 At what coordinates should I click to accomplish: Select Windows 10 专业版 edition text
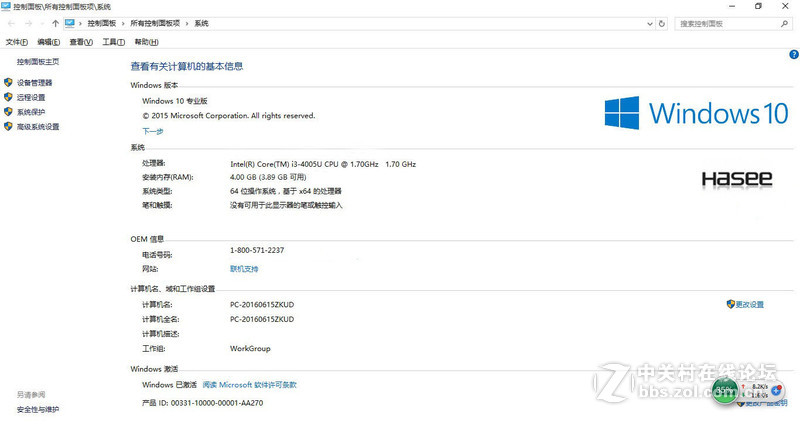(x=174, y=101)
